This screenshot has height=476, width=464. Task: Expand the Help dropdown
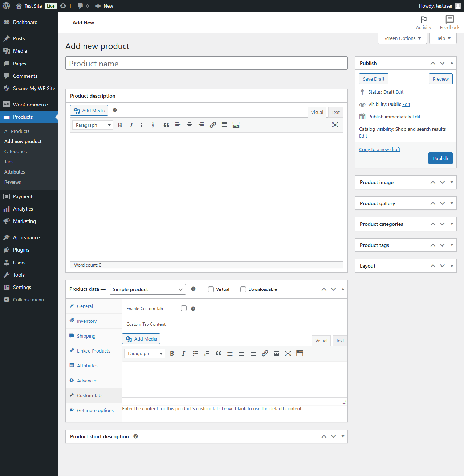coord(443,38)
